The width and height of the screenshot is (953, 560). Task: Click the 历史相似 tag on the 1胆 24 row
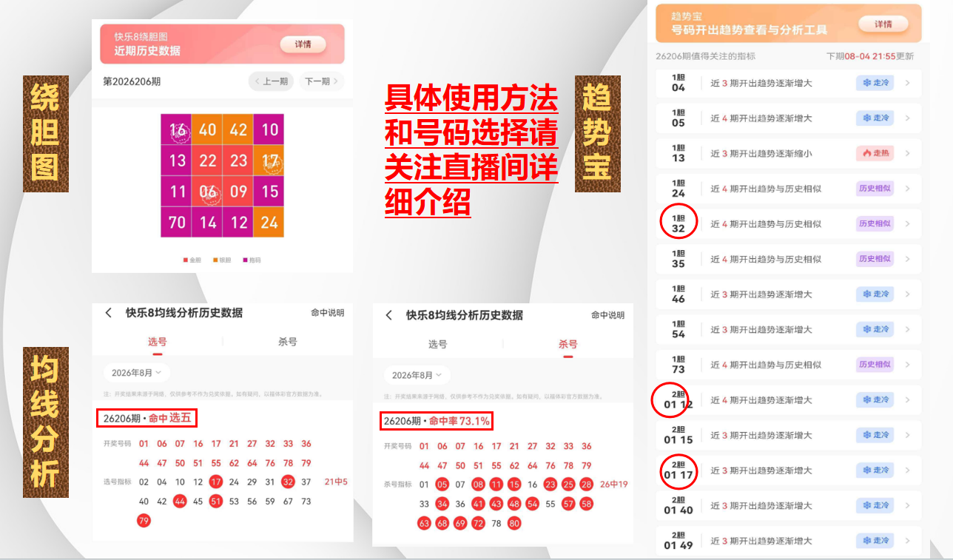(875, 189)
